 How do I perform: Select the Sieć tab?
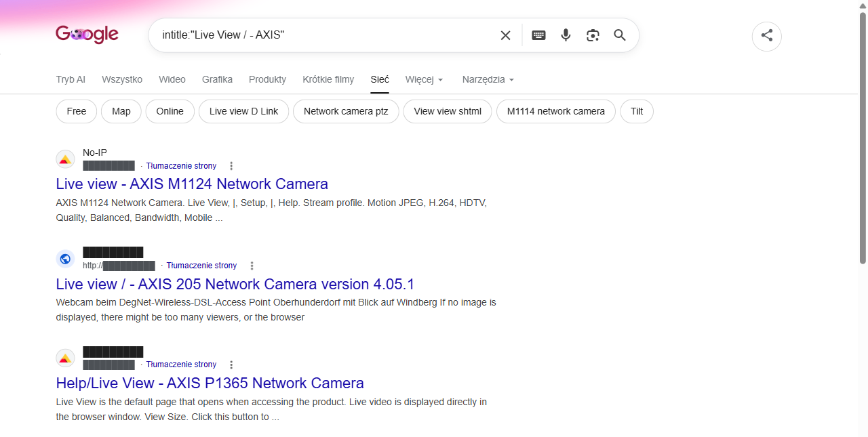tap(380, 79)
